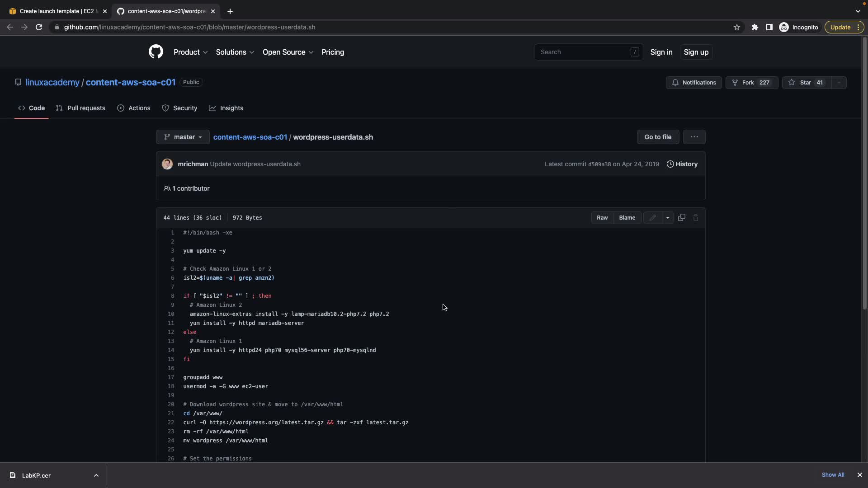Click the GitHub Octocat logo
Screen dimensions: 868x488
[x=156, y=52]
